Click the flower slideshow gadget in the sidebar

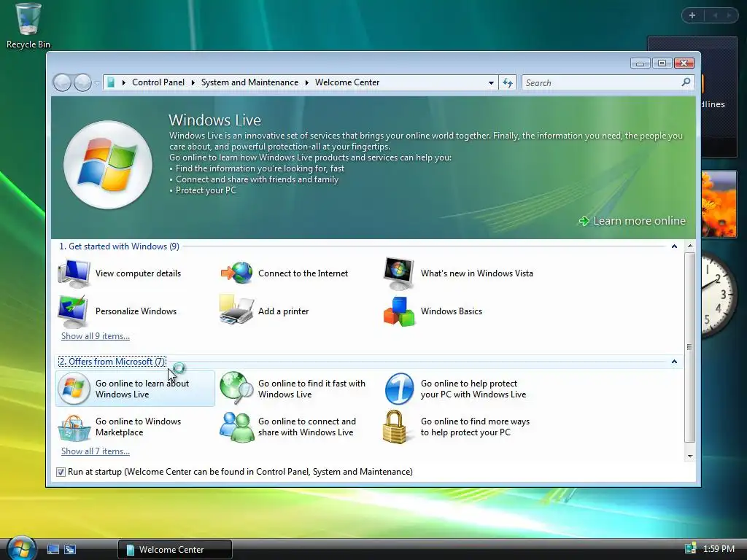[x=719, y=204]
